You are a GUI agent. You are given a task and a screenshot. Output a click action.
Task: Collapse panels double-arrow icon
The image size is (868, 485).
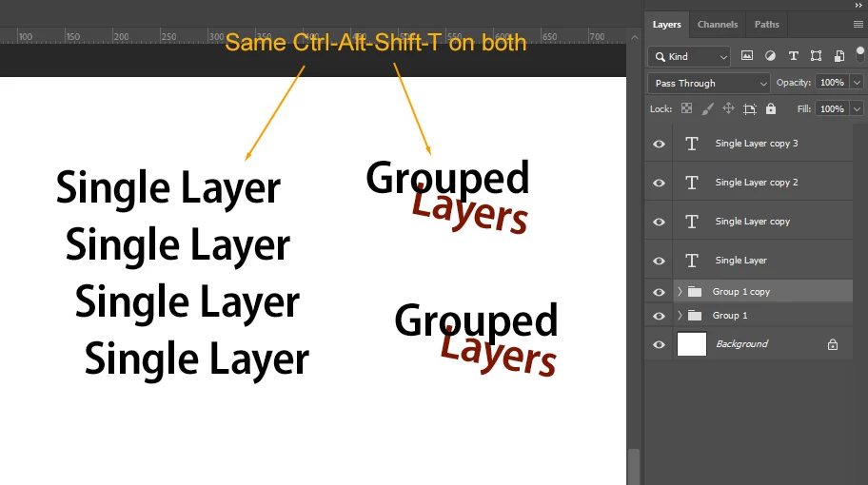(858, 6)
